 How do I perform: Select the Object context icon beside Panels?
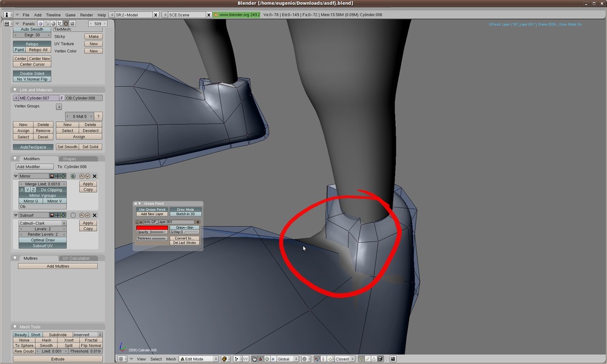(59, 24)
